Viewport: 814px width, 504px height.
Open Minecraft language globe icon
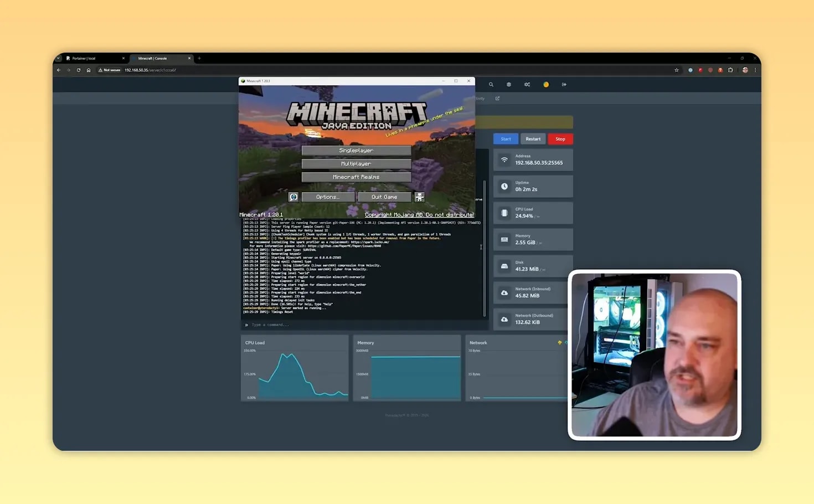pos(293,197)
